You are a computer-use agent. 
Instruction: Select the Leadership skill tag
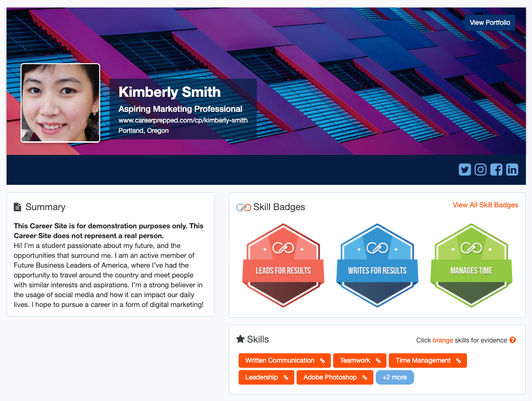[266, 377]
